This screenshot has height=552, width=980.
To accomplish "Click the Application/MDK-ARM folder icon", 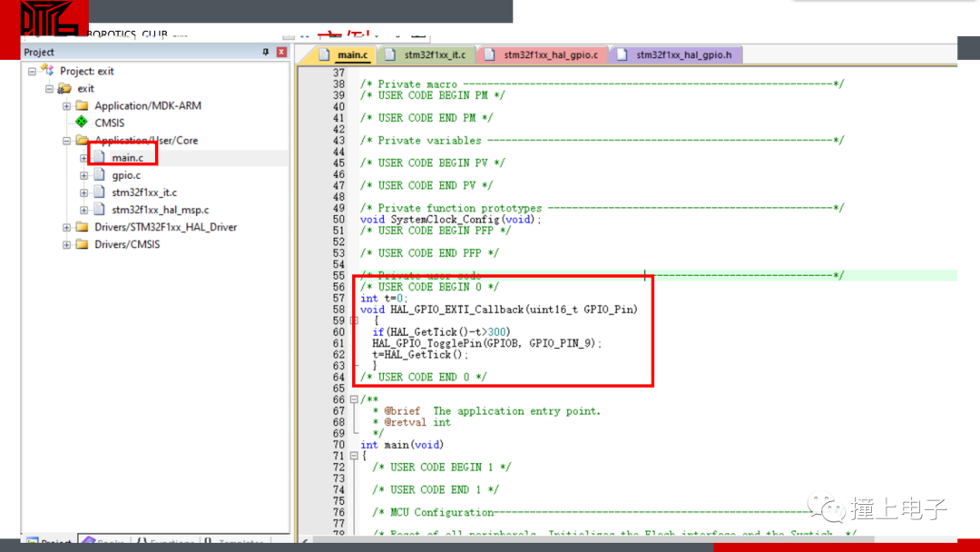I will [82, 105].
